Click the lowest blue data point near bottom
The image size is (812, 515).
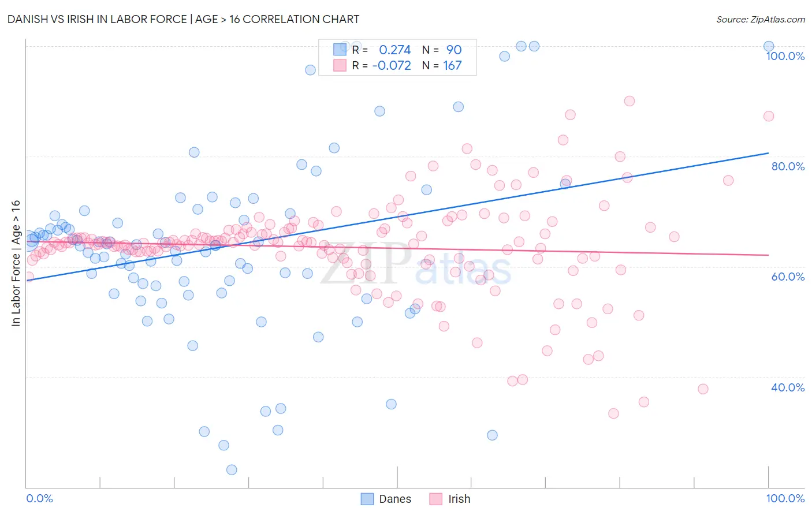point(232,470)
